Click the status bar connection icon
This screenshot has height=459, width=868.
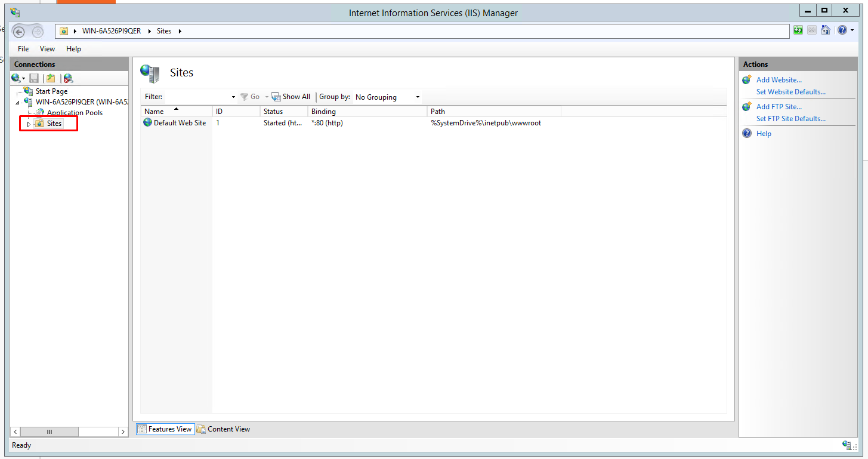pos(847,445)
